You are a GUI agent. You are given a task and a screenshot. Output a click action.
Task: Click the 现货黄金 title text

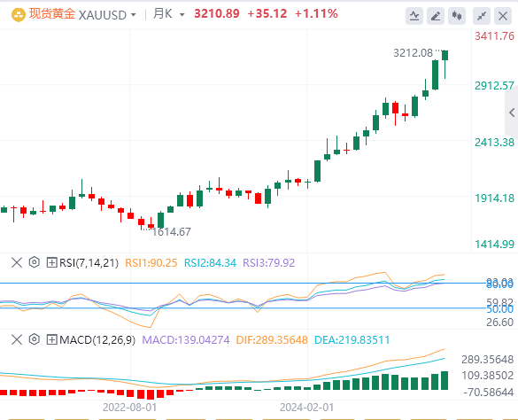coord(52,14)
